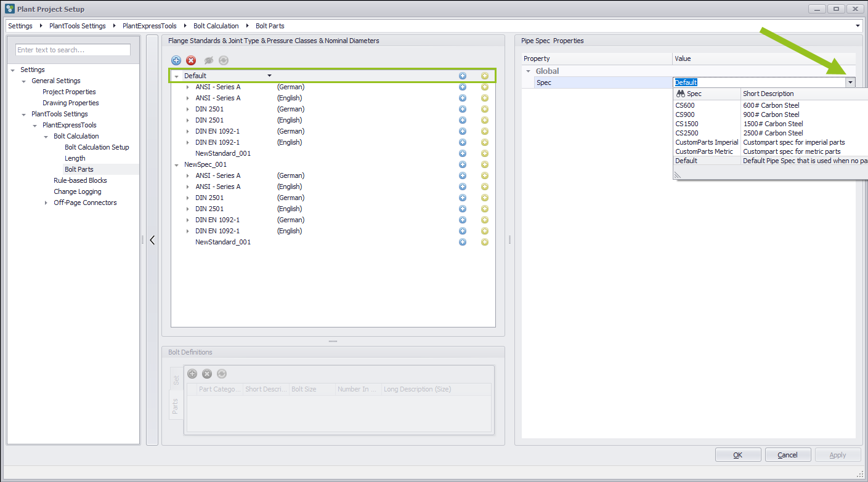Expand the Off-Page Connectors tree node
The width and height of the screenshot is (868, 482).
(x=46, y=203)
